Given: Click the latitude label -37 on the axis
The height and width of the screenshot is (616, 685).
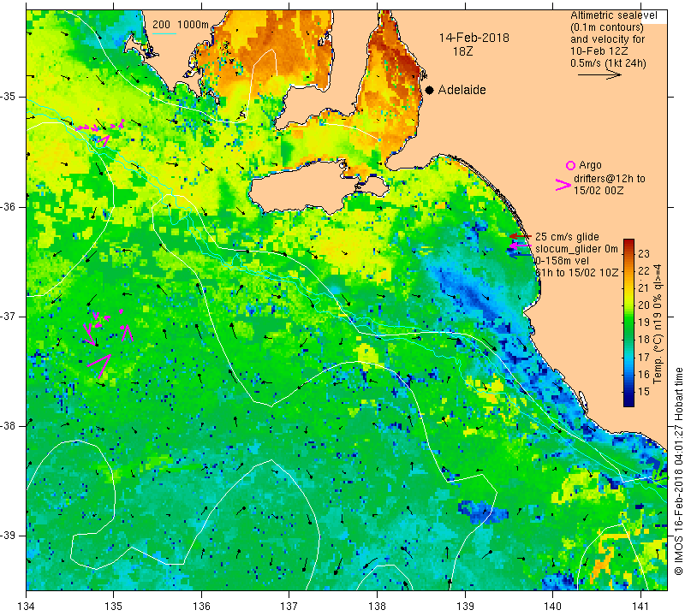Looking at the screenshot, I should 9,316.
